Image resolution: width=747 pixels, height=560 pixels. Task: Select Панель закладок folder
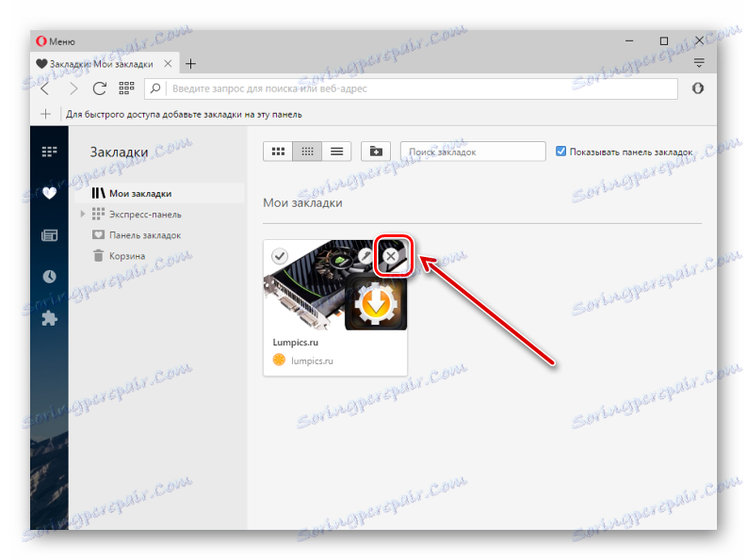tap(145, 235)
